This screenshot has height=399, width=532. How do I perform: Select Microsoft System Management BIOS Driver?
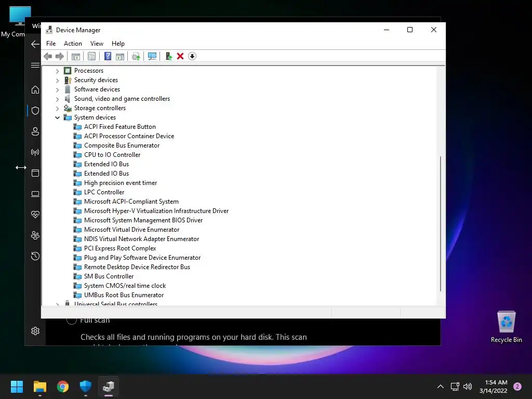143,220
